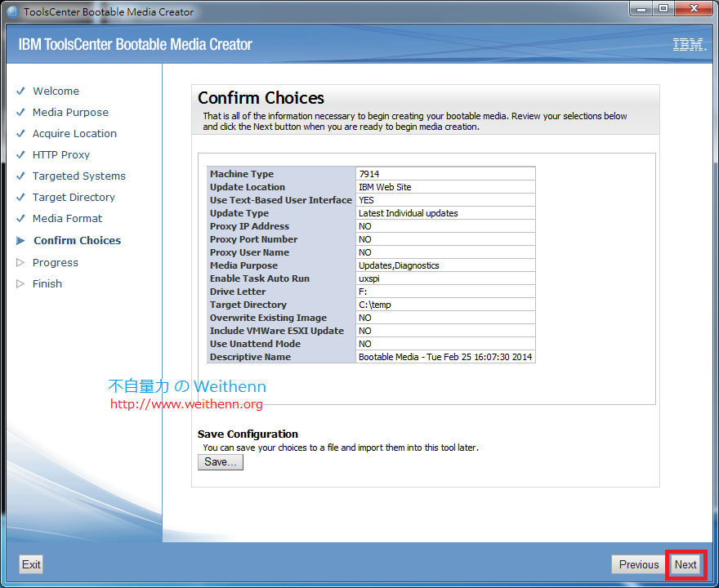The image size is (719, 588).
Task: Click the Save... configuration button
Action: (x=220, y=462)
